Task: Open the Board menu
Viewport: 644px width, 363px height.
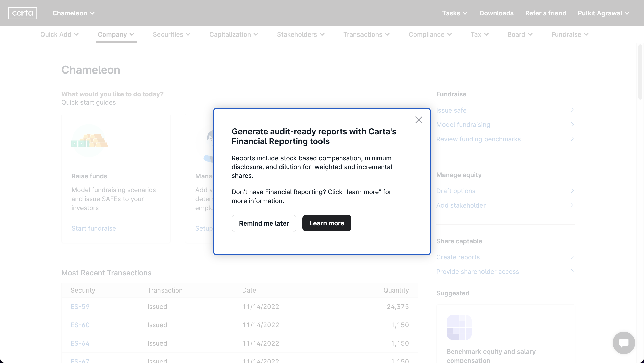Action: (520, 34)
